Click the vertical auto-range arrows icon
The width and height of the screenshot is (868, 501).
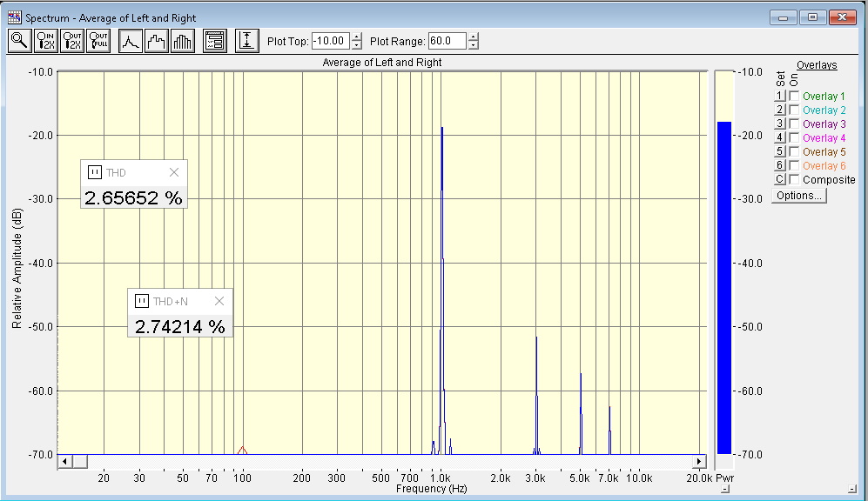coord(247,41)
